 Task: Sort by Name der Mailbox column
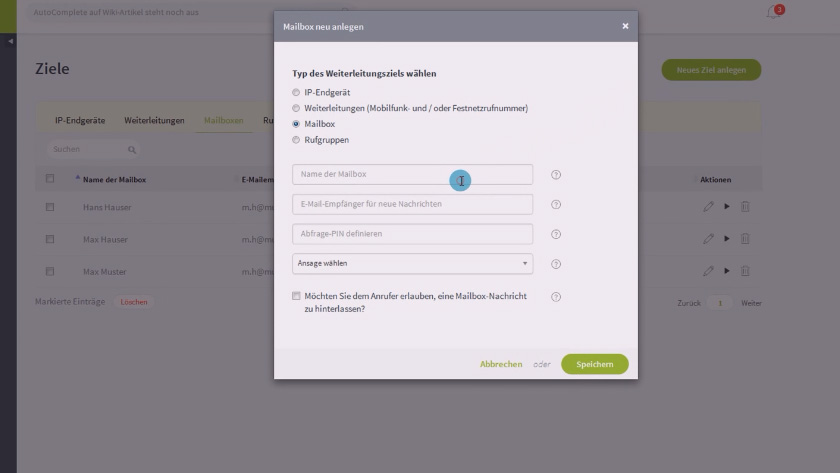[x=114, y=179]
